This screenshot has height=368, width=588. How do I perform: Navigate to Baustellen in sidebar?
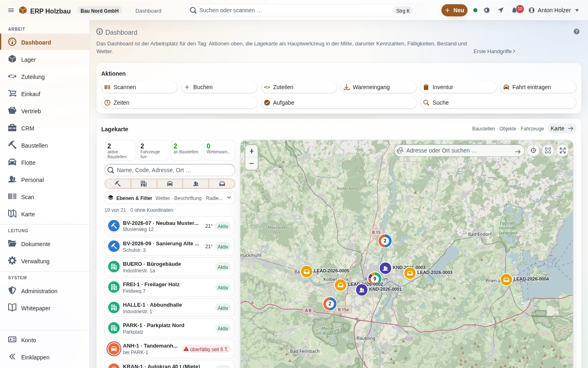click(45, 146)
